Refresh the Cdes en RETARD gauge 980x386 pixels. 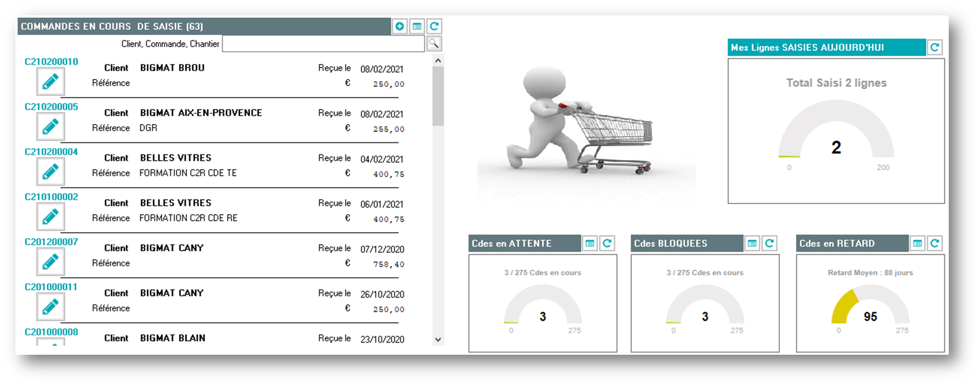click(934, 244)
